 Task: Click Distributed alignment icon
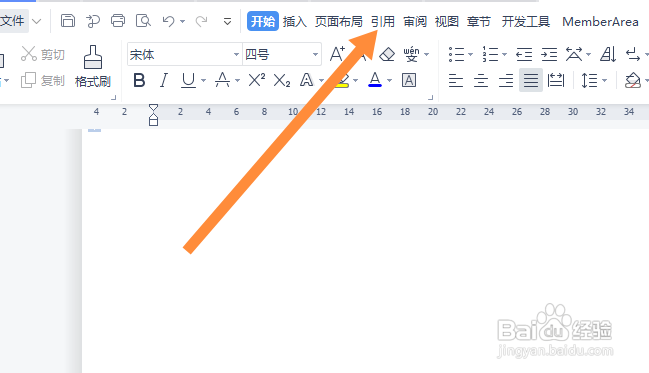[555, 80]
